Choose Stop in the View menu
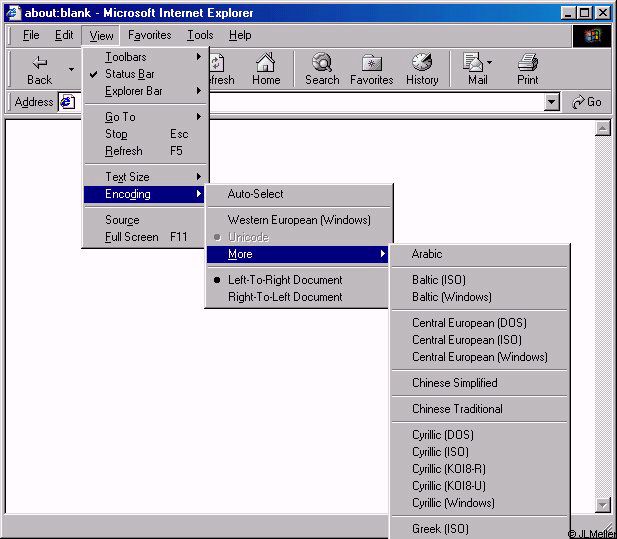This screenshot has width=617, height=539. point(145,134)
